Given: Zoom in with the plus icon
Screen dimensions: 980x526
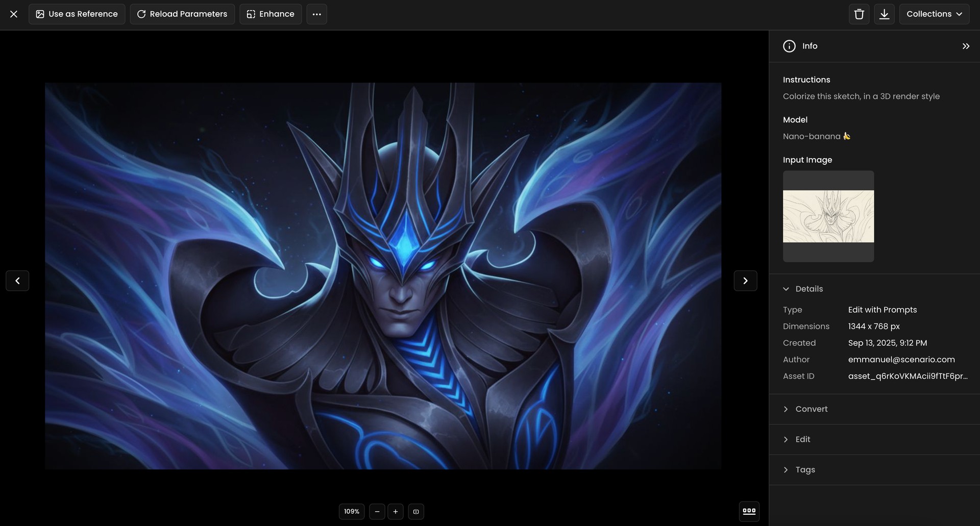Looking at the screenshot, I should (x=396, y=511).
